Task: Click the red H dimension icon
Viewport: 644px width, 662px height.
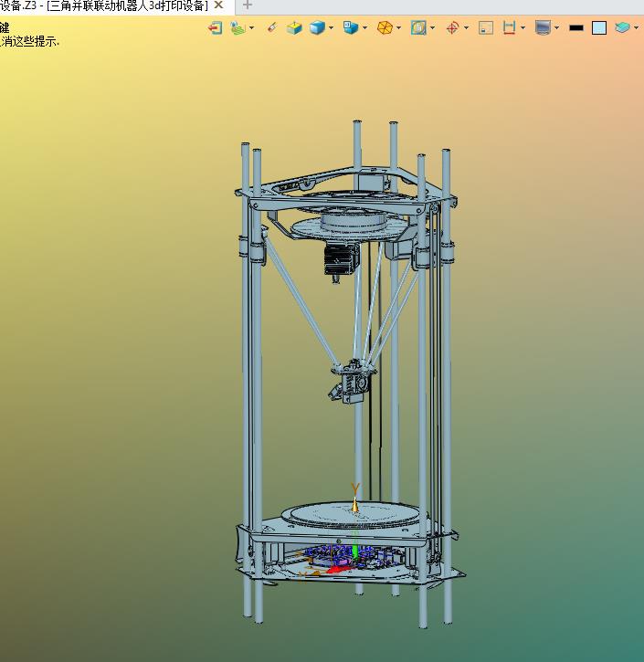Action: pos(509,27)
